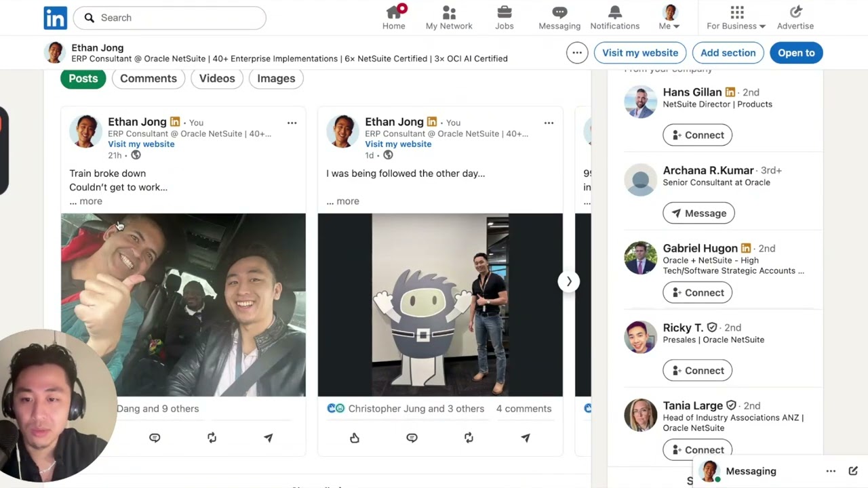
Task: Click Gabriel Hugon's profile photo
Action: point(641,258)
